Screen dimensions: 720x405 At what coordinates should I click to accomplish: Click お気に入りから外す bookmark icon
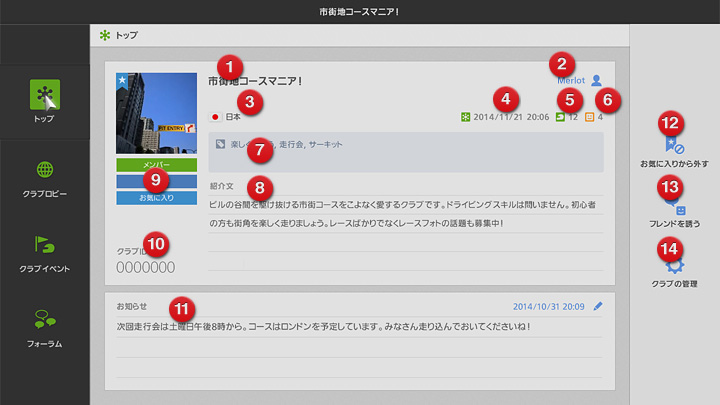tap(674, 145)
